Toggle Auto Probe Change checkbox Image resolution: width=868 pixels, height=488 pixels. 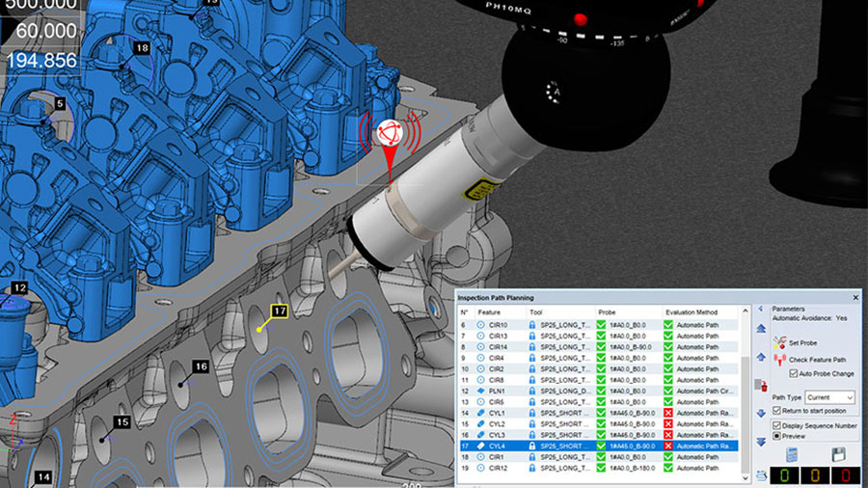(795, 373)
